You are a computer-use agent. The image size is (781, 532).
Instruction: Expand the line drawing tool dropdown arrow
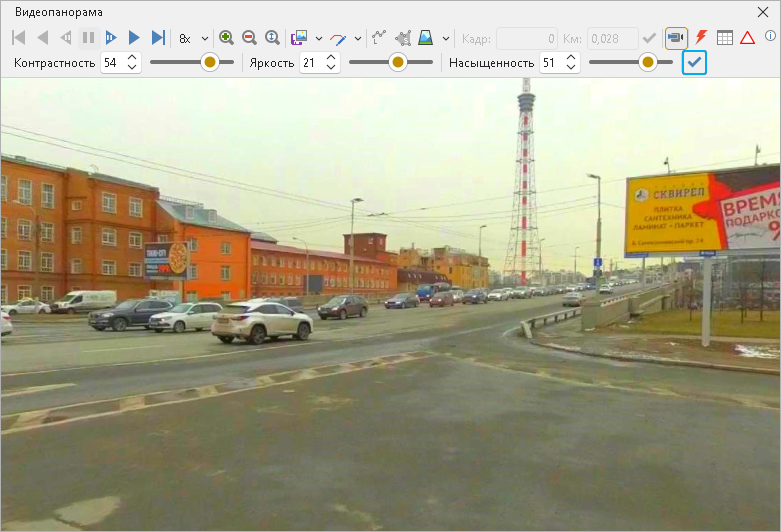358,38
